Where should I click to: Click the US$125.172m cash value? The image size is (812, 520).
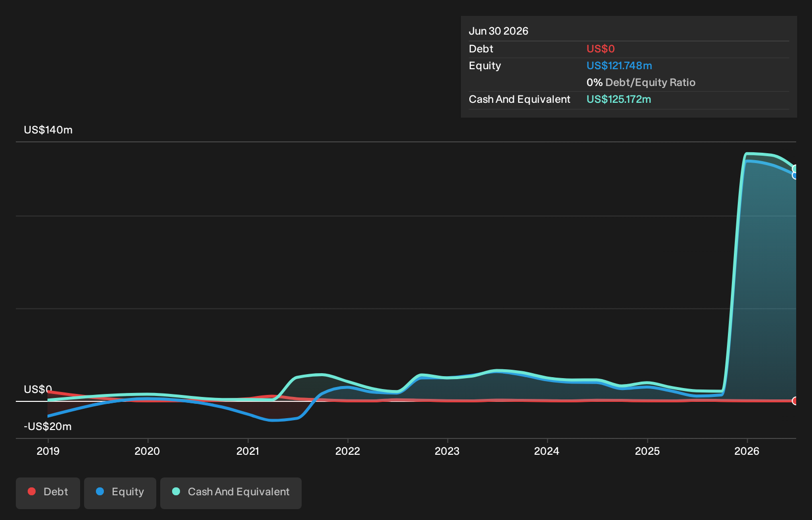(619, 99)
